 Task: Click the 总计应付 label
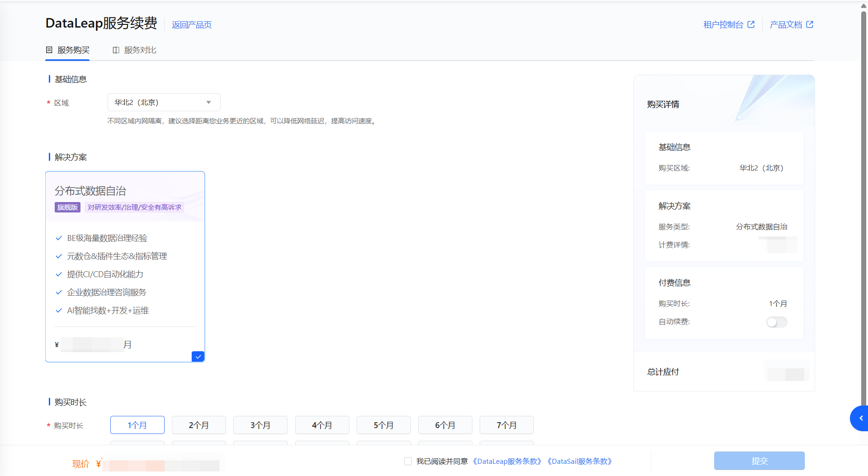pyautogui.click(x=663, y=372)
